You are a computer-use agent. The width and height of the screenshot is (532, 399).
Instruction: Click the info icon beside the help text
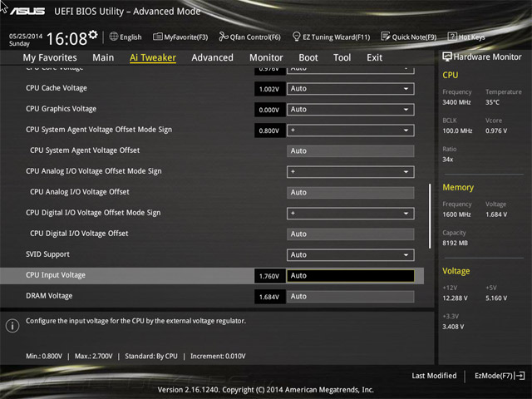[x=12, y=326]
